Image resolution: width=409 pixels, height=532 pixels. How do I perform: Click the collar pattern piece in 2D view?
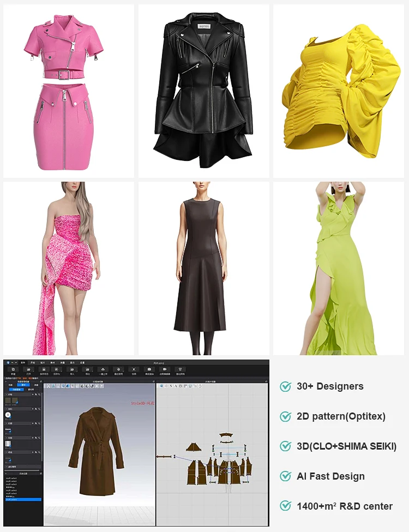click(225, 435)
